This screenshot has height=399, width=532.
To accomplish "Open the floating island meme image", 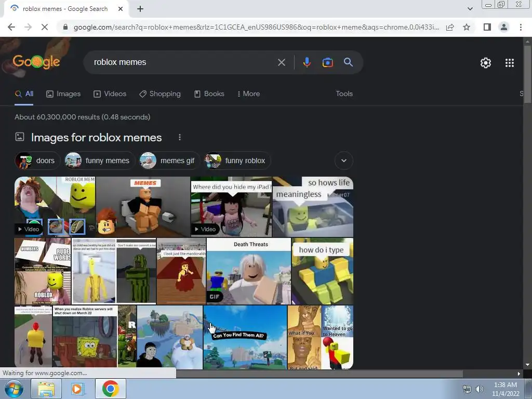I will 170,337.
